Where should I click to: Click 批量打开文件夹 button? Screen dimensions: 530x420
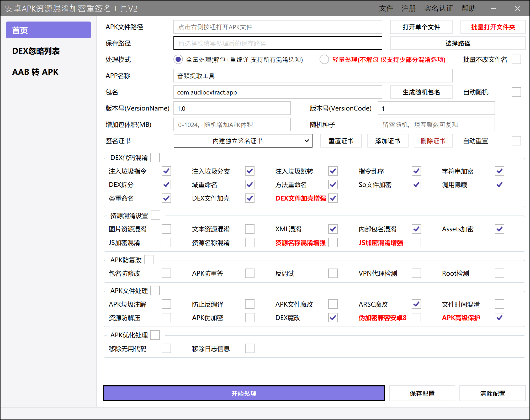point(493,27)
